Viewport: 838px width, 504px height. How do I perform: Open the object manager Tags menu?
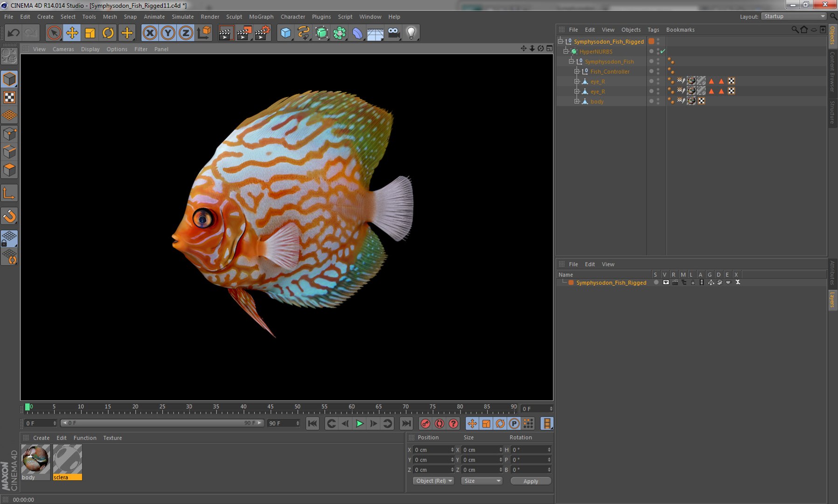click(x=653, y=29)
